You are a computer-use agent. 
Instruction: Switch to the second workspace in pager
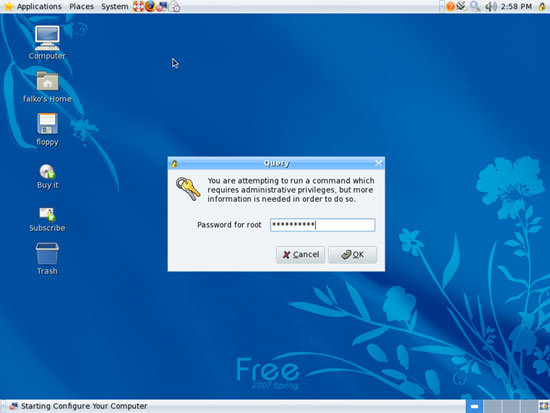(x=492, y=406)
